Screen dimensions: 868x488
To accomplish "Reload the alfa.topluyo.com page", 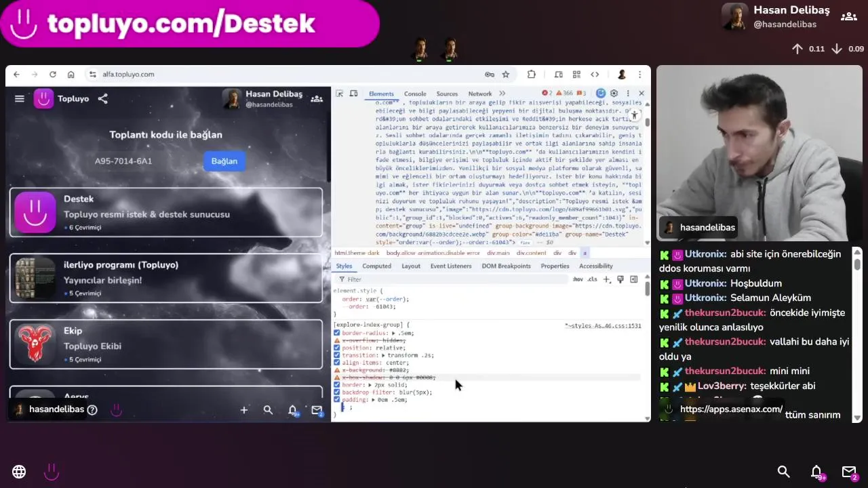I will pyautogui.click(x=52, y=75).
